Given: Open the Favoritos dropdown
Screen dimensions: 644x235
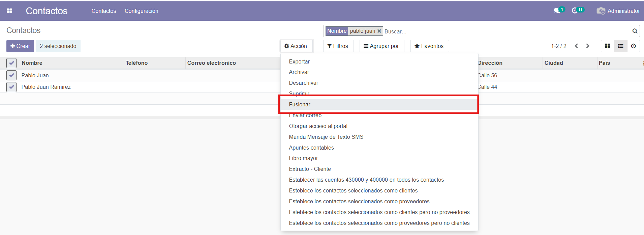Looking at the screenshot, I should point(429,46).
